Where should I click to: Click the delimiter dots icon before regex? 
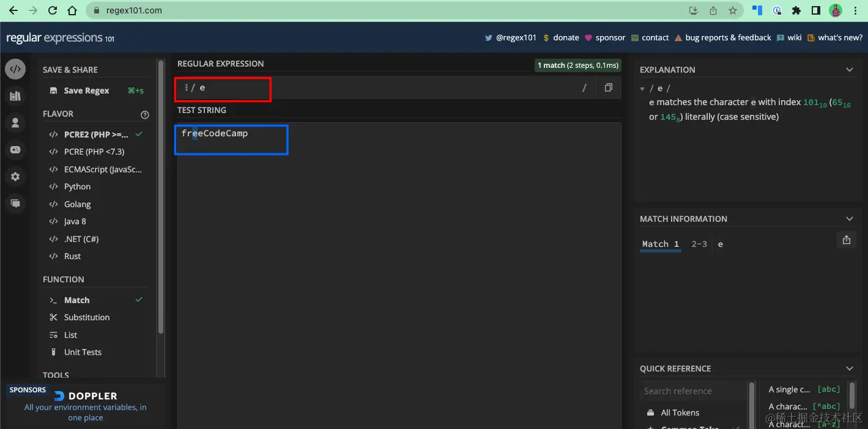(186, 88)
